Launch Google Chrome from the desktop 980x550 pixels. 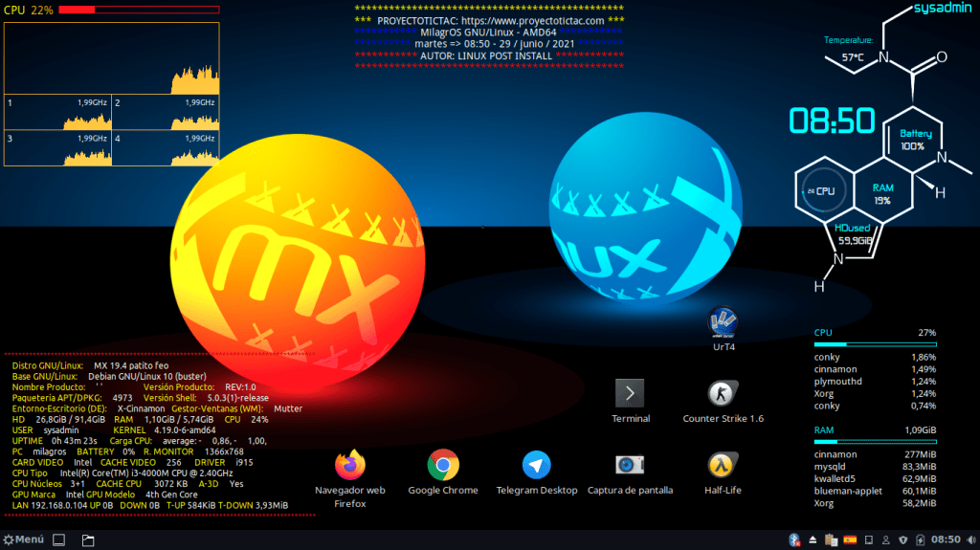pos(442,466)
